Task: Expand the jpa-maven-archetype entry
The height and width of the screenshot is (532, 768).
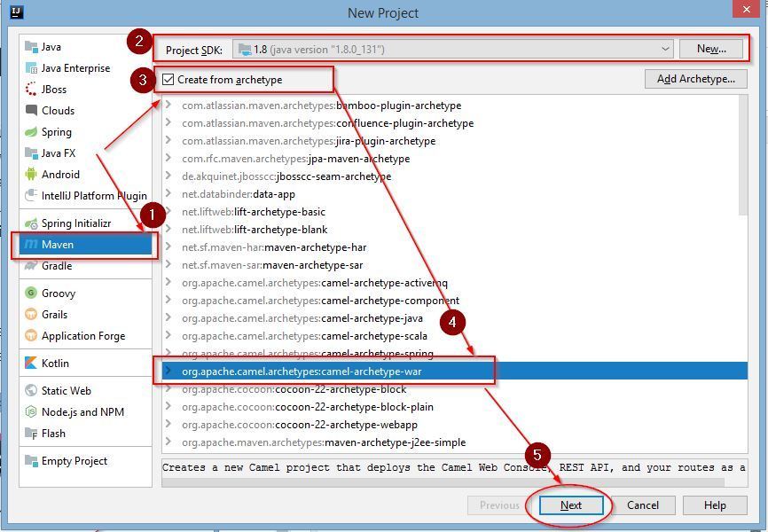Action: [x=168, y=158]
